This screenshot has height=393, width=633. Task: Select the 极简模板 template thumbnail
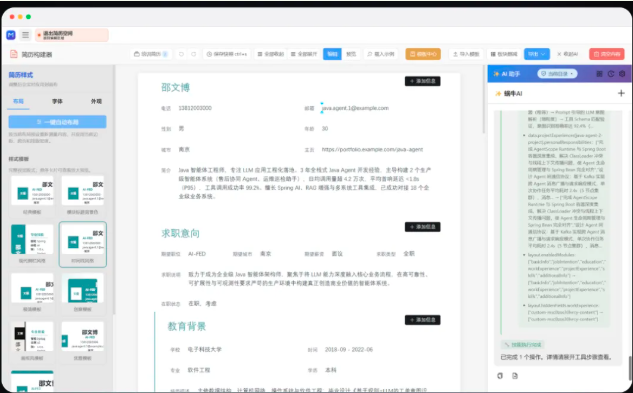tap(32, 292)
